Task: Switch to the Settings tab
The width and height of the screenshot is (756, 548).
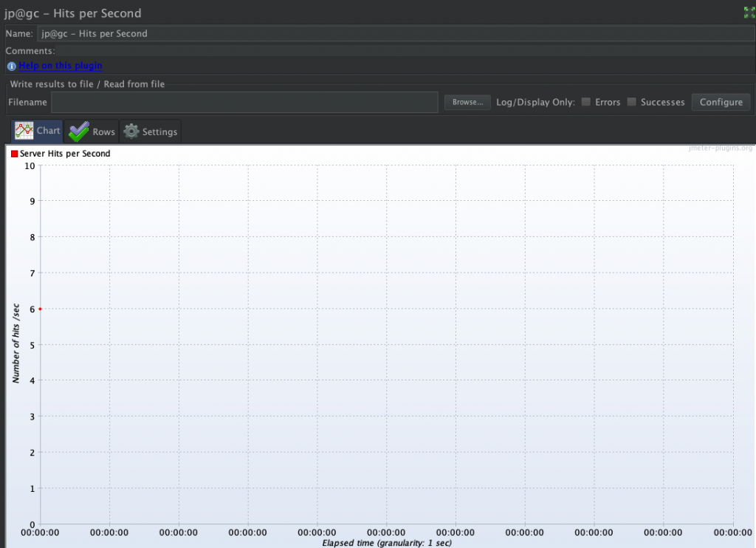Action: tap(159, 131)
